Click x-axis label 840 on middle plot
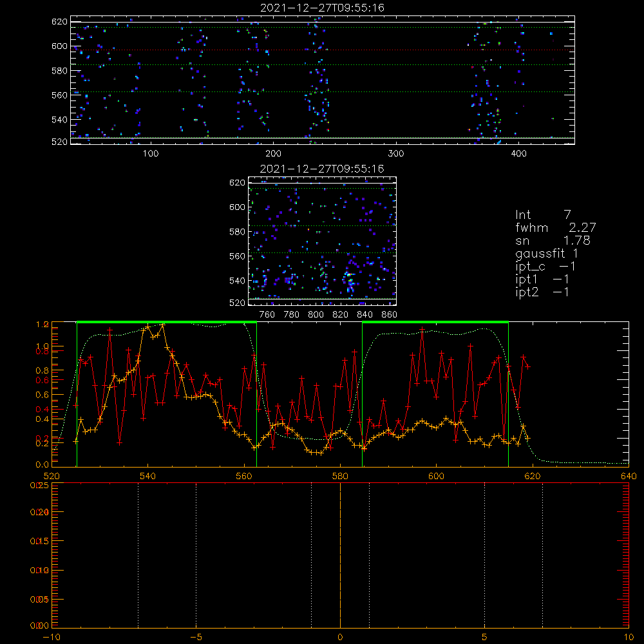Viewport: 644px width, 644px height. tap(365, 315)
